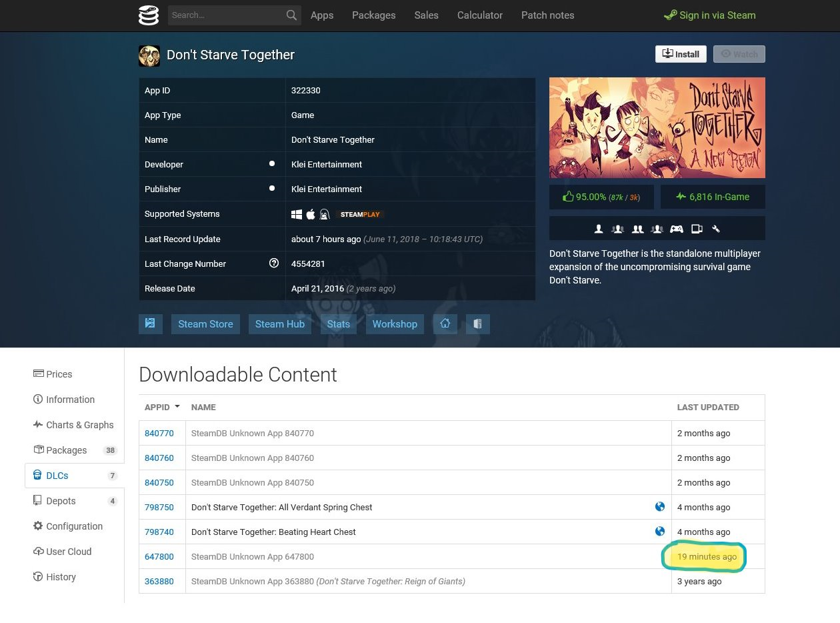Sort by Name column header
Image resolution: width=840 pixels, height=623 pixels.
point(203,407)
